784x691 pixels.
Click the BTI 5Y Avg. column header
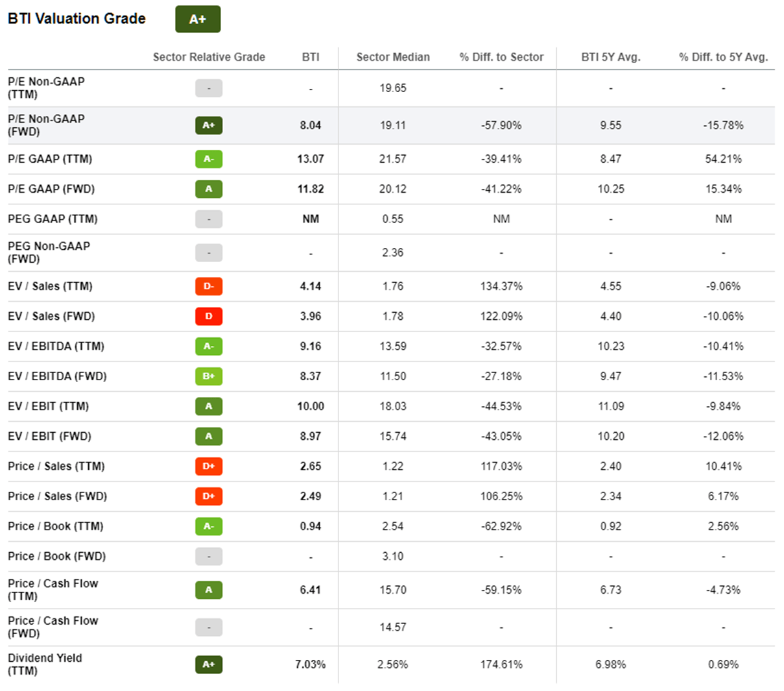coord(611,57)
